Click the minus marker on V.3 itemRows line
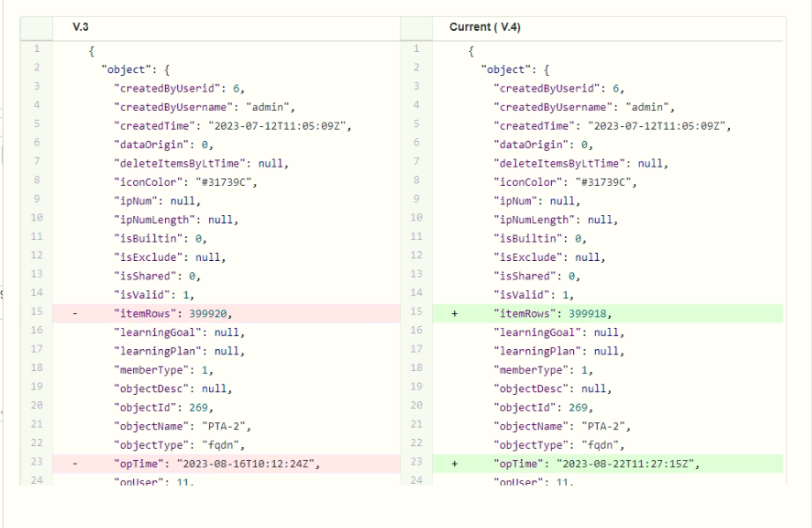The image size is (812, 528). pos(74,314)
